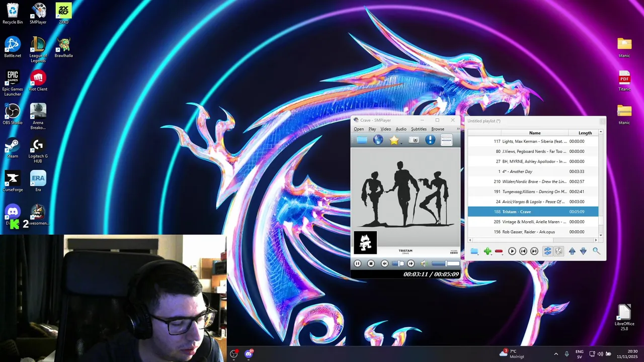This screenshot has height=362, width=644.
Task: Go to previous track in playlist toolbar
Action: click(523, 251)
